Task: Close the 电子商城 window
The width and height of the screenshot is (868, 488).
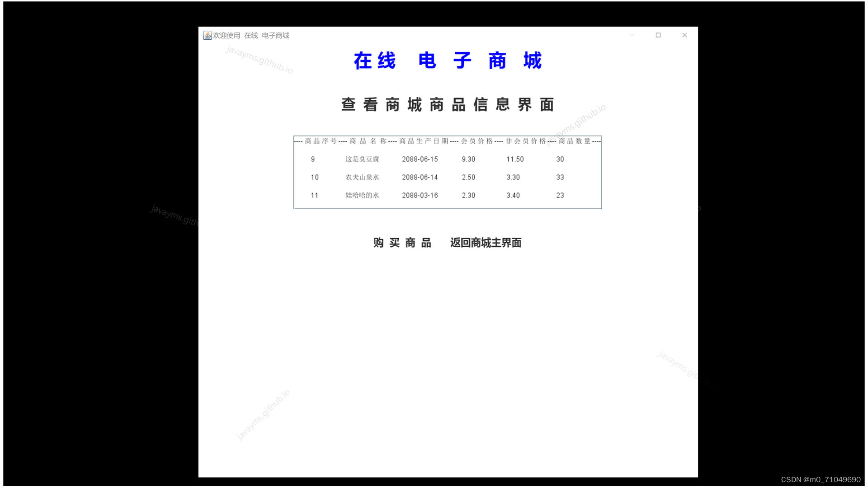Action: pyautogui.click(x=684, y=35)
